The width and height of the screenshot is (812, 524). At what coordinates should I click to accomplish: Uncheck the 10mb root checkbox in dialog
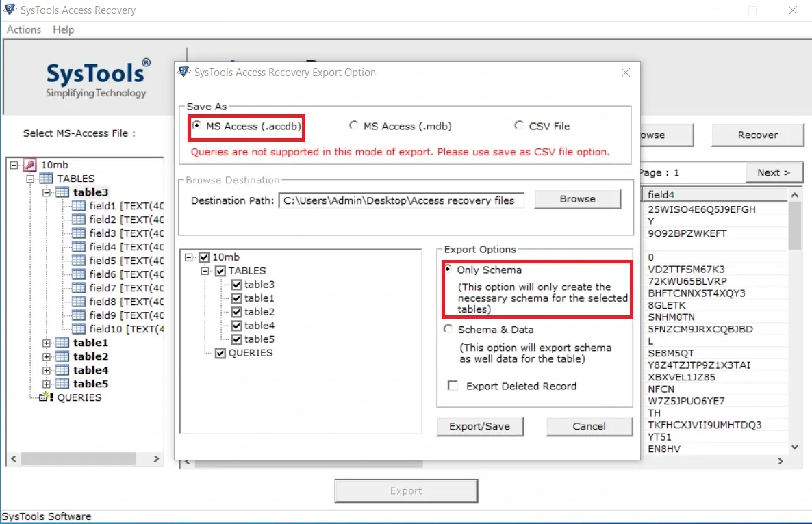pyautogui.click(x=204, y=257)
